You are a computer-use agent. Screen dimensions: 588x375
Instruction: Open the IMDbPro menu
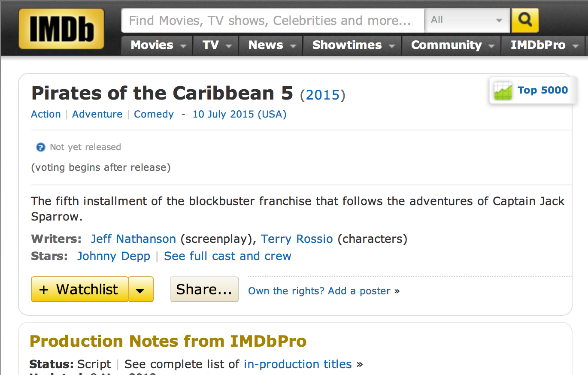(543, 45)
